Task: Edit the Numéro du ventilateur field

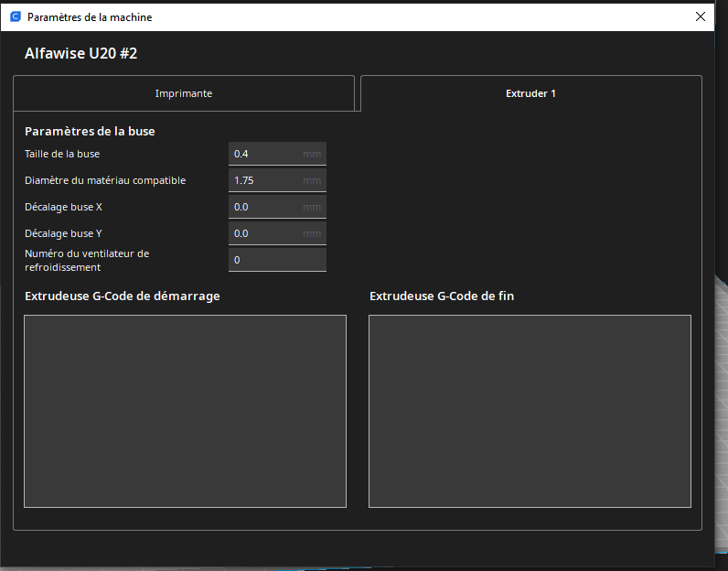Action: (277, 260)
